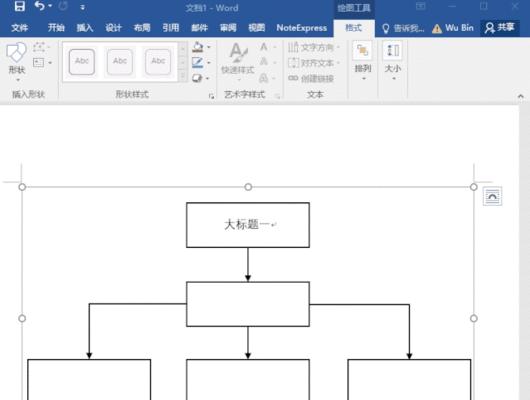Open the 形状 shapes gallery button

coord(17,62)
